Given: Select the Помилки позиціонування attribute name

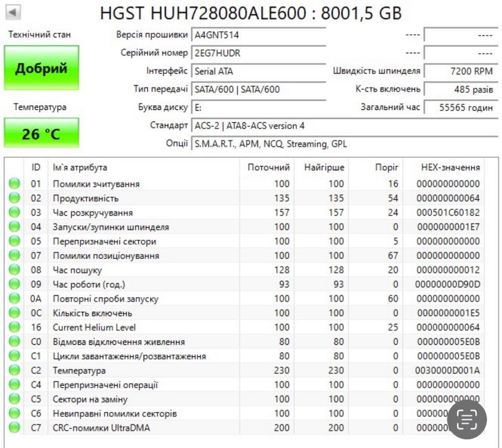Looking at the screenshot, I should tap(106, 256).
